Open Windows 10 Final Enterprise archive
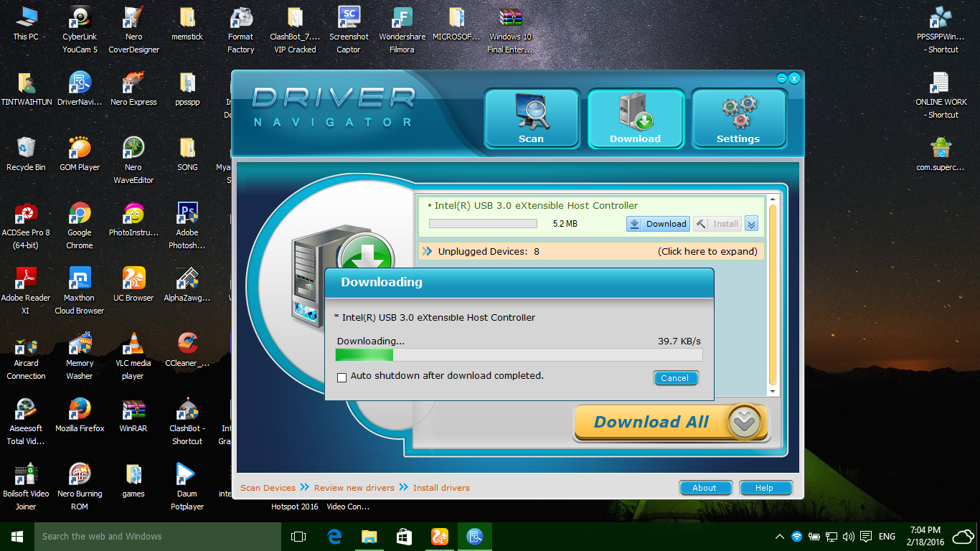 [510, 29]
